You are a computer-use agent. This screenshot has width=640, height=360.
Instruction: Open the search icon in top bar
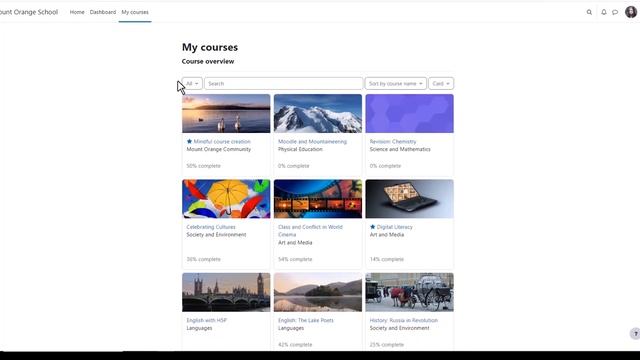click(x=589, y=12)
